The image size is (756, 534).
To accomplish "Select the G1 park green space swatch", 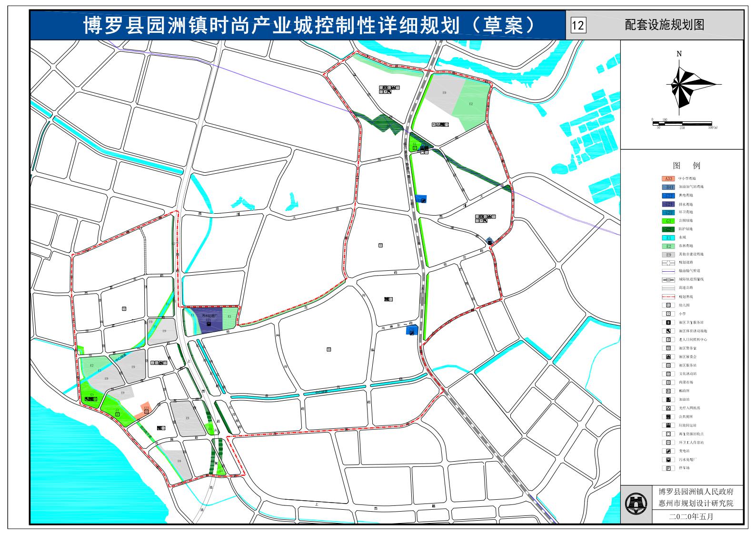I will pyautogui.click(x=668, y=221).
